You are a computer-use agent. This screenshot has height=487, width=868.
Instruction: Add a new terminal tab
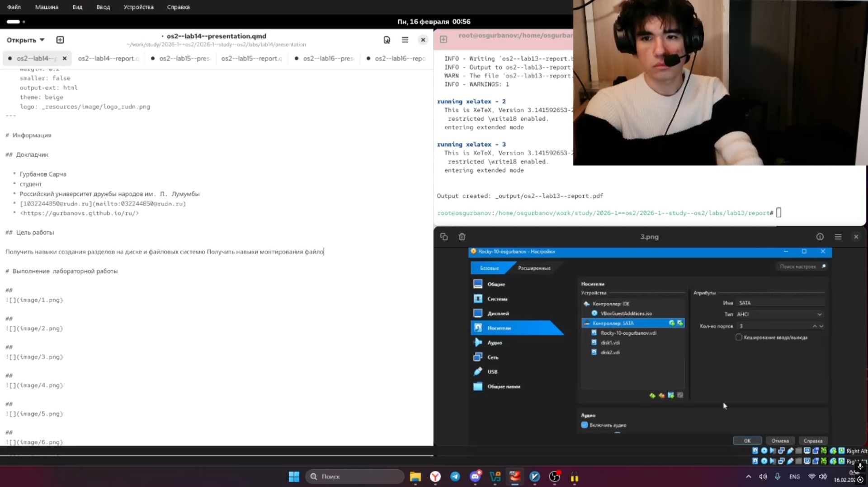pyautogui.click(x=443, y=40)
